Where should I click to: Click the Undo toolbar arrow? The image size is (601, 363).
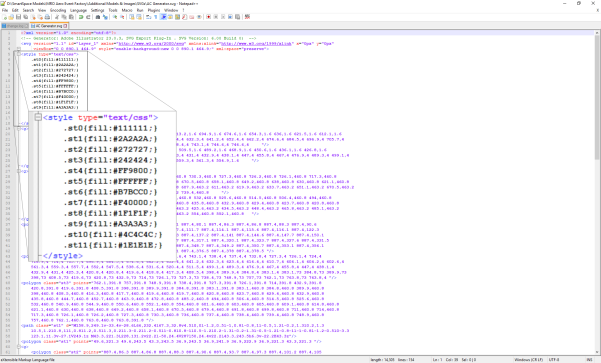[81, 17]
